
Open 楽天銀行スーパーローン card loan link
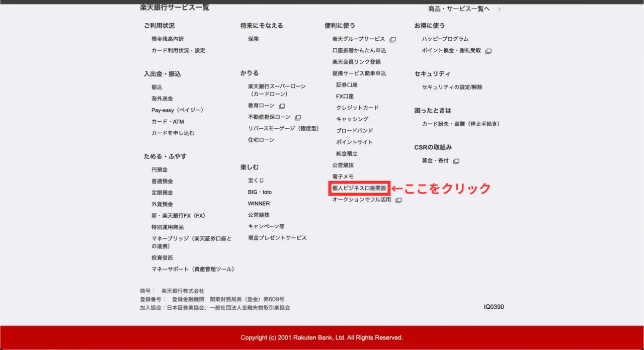[x=277, y=90]
